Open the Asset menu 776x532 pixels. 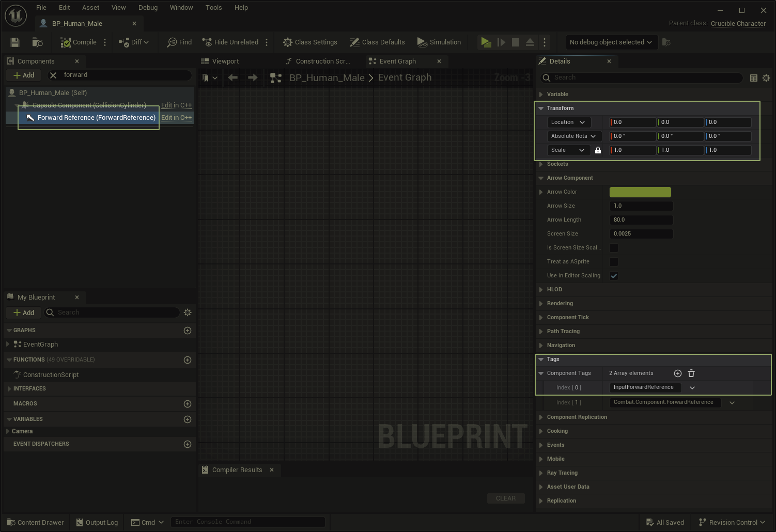[90, 8]
